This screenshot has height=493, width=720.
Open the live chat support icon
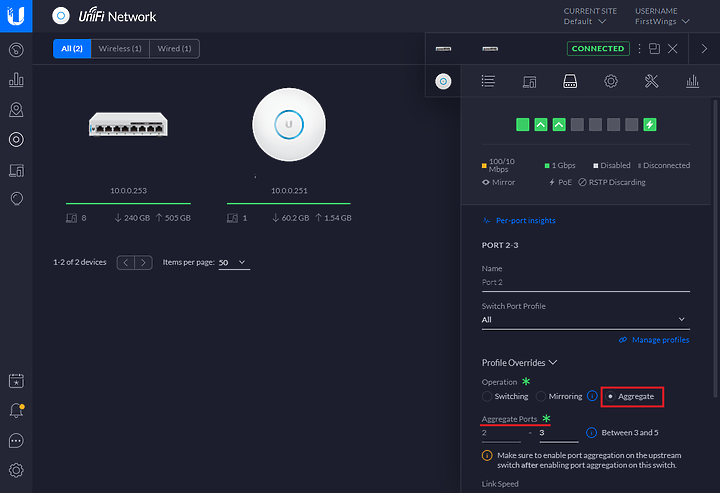16,441
